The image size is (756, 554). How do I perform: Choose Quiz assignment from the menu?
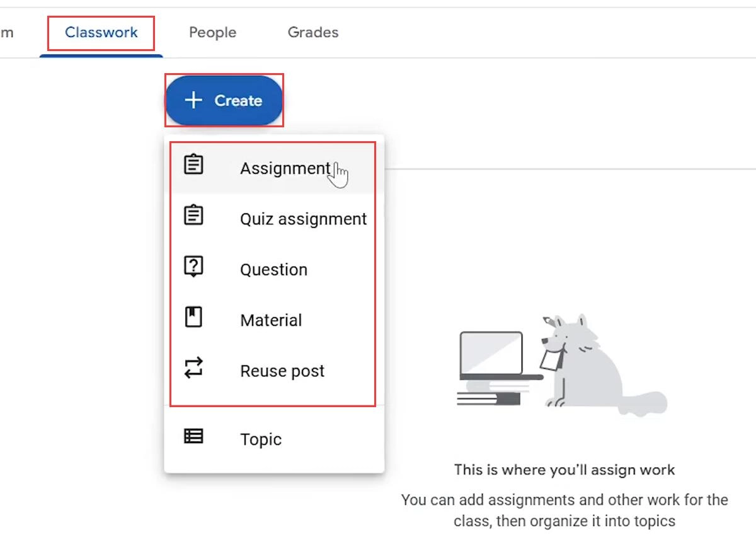pos(303,219)
